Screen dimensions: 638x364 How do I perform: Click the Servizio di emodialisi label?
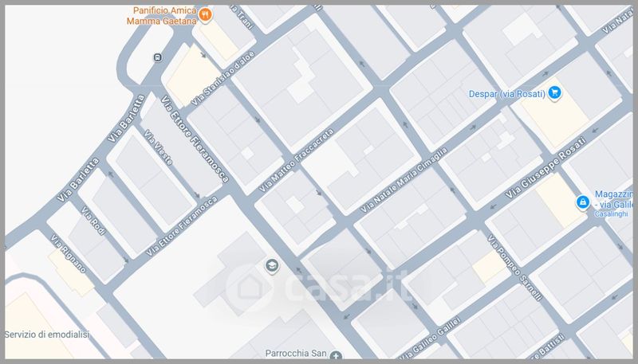(47, 335)
